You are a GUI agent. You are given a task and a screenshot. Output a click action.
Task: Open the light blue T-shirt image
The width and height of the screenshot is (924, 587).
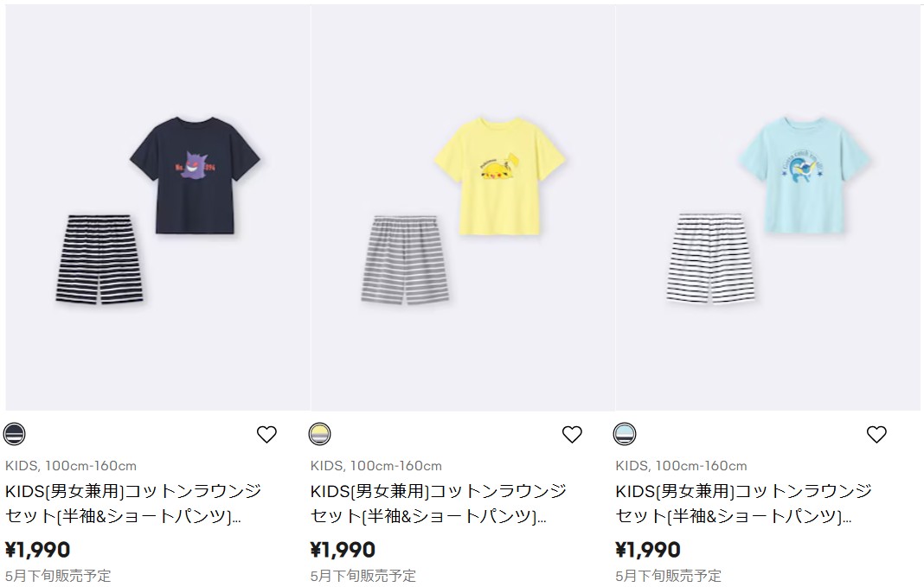[x=805, y=175]
